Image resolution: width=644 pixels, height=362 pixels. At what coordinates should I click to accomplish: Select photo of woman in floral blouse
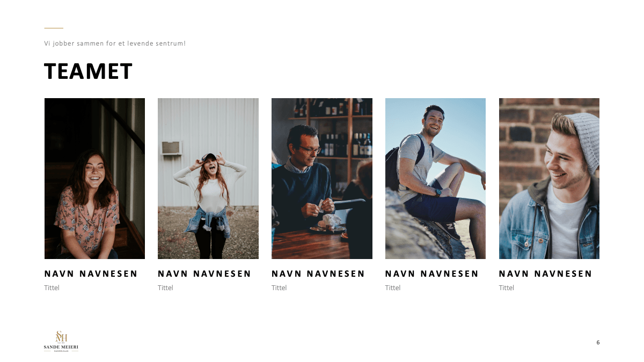point(94,179)
